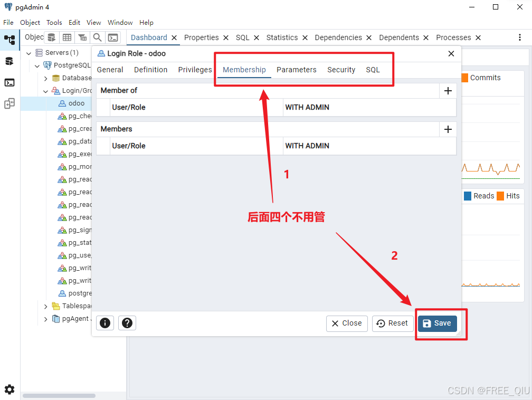Switch to the Privileges tab
This screenshot has width=532, height=400.
pyautogui.click(x=195, y=70)
